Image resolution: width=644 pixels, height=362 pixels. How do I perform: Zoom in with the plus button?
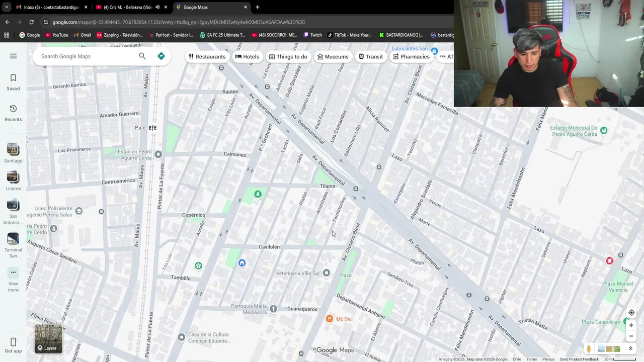(x=631, y=325)
